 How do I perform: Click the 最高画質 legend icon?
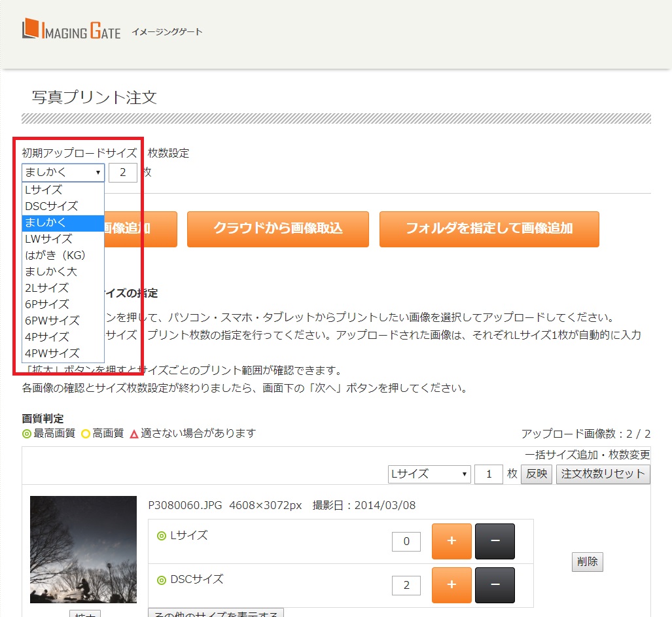point(27,434)
